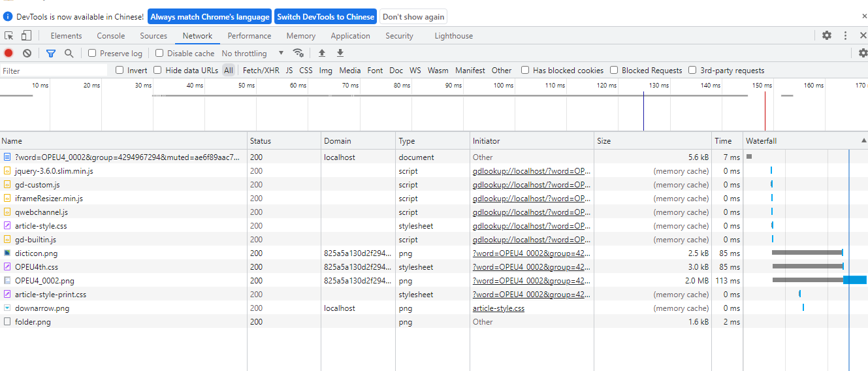Enable Preserve log checkbox
The width and height of the screenshot is (868, 371).
(92, 53)
